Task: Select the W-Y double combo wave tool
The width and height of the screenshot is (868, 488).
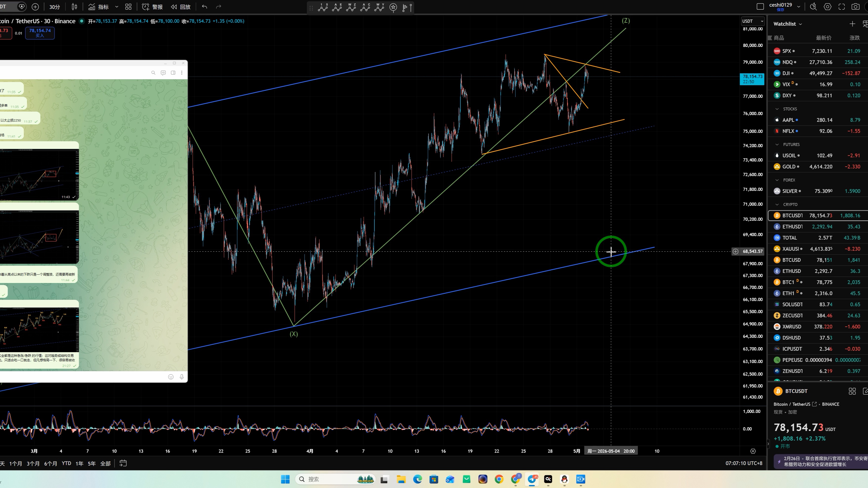Action: [380, 7]
